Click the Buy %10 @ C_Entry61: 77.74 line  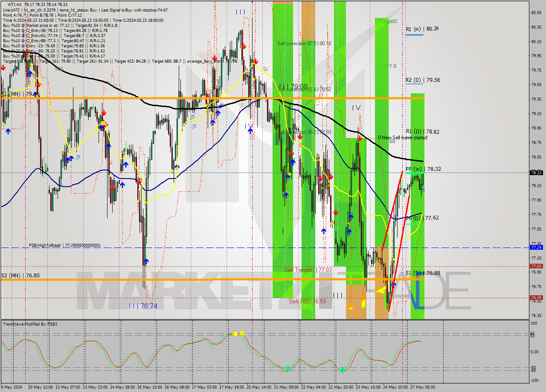(54, 35)
